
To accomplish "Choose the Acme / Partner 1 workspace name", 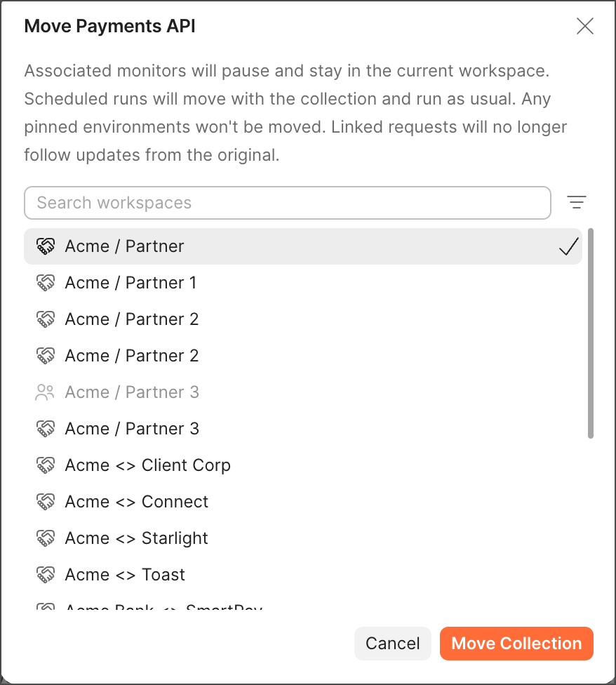I will (130, 283).
